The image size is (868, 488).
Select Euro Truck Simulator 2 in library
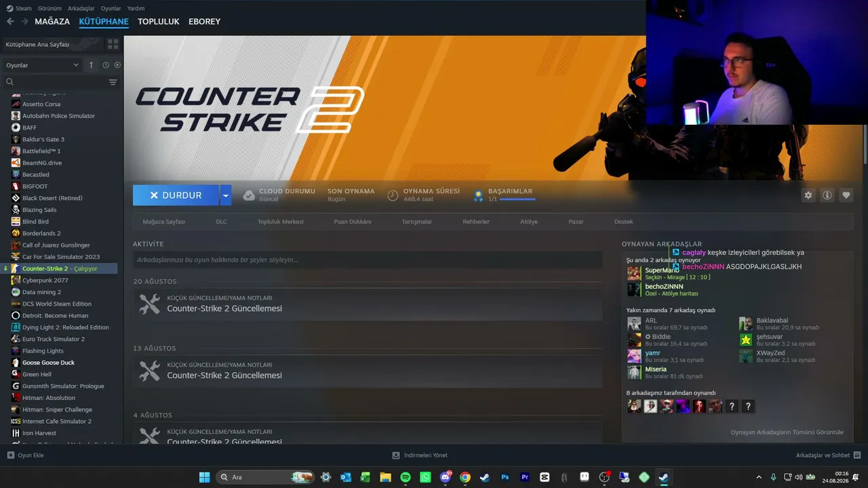[x=54, y=339]
